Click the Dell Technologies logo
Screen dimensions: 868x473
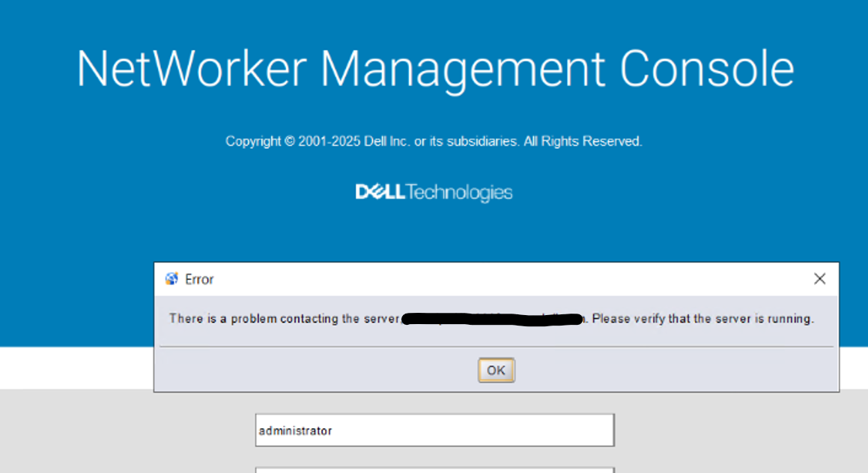click(x=434, y=192)
